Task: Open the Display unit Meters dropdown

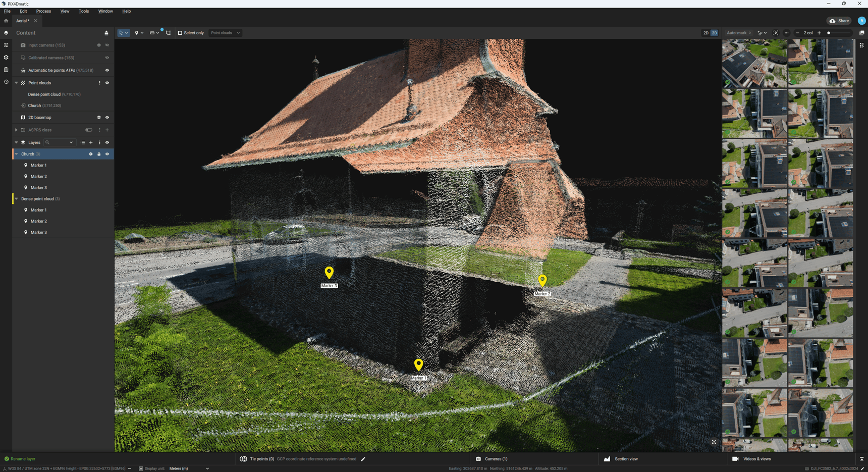Action: (189, 468)
